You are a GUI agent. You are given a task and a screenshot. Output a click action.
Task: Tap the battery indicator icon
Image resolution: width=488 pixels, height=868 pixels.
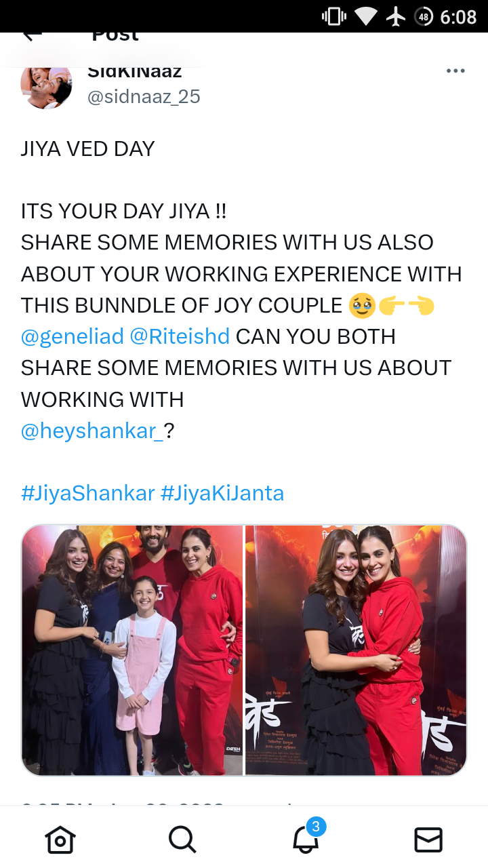(x=424, y=16)
